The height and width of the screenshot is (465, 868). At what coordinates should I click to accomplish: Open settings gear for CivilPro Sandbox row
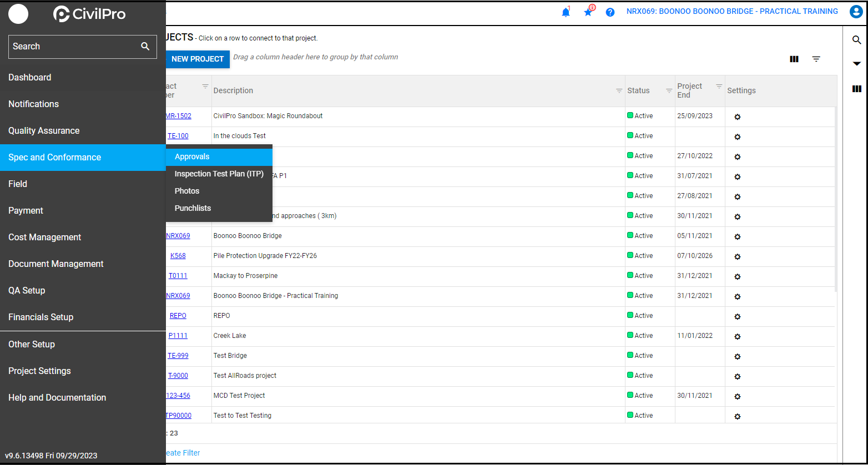[738, 117]
